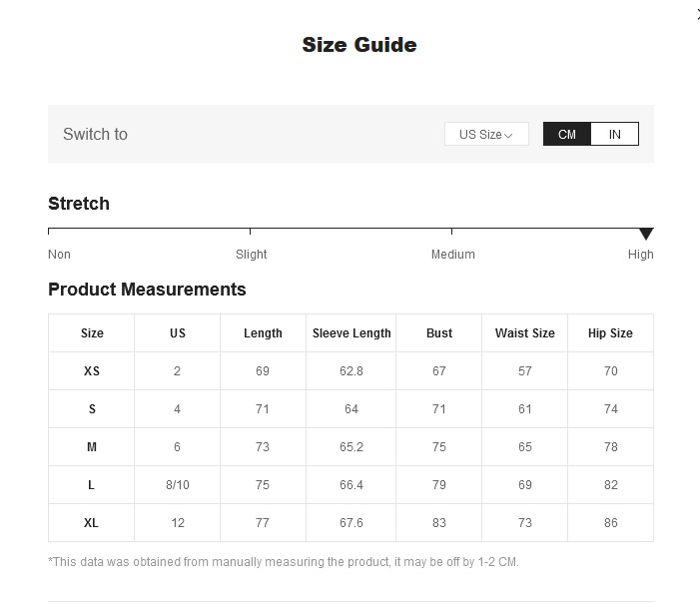This screenshot has width=700, height=603.
Task: Click the Bust column header
Action: click(x=439, y=333)
